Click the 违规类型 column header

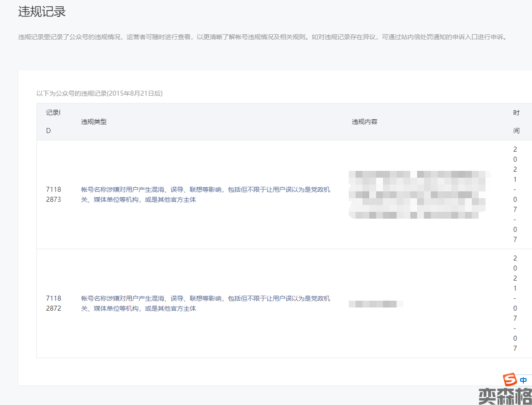click(x=94, y=122)
